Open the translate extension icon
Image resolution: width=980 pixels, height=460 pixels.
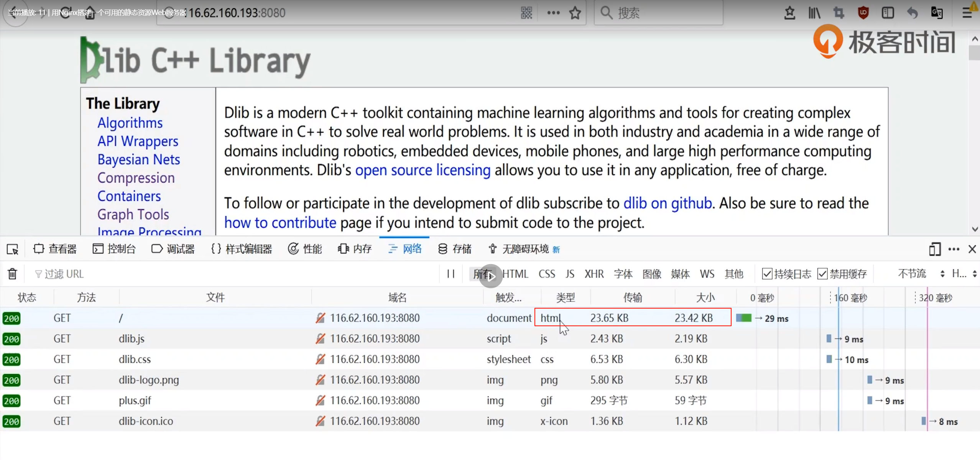pyautogui.click(x=937, y=13)
